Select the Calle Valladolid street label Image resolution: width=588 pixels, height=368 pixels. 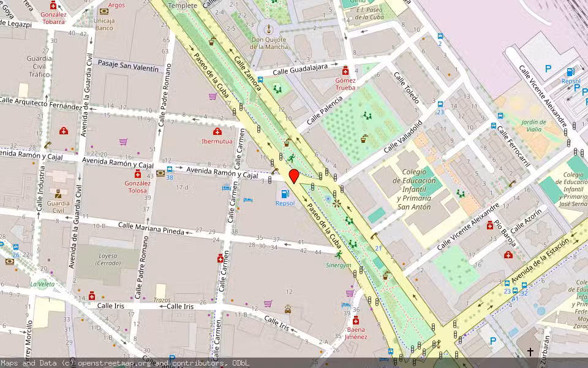tap(403, 137)
